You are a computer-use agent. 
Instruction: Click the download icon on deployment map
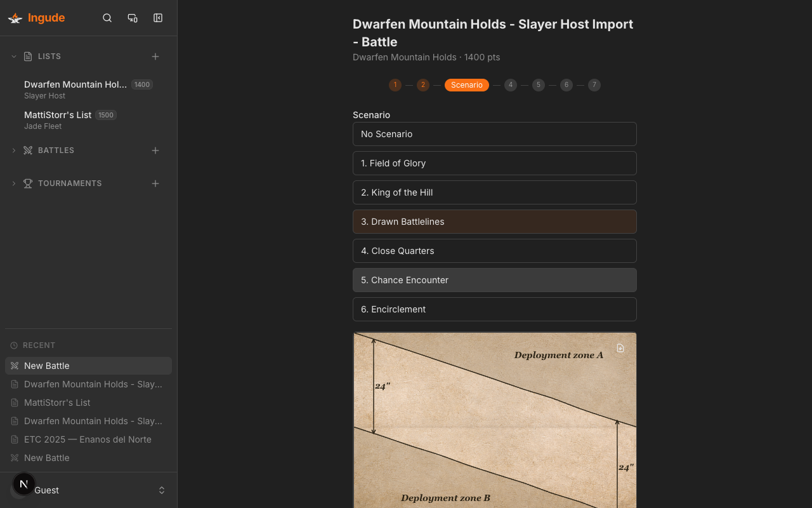pos(620,348)
